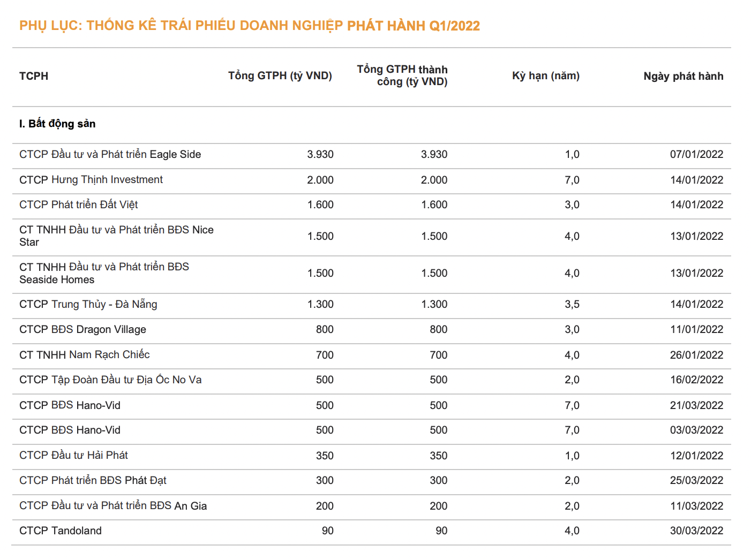The height and width of the screenshot is (560, 751).
Task: Click the Kỳ hạn (năm) column header
Action: tap(545, 76)
